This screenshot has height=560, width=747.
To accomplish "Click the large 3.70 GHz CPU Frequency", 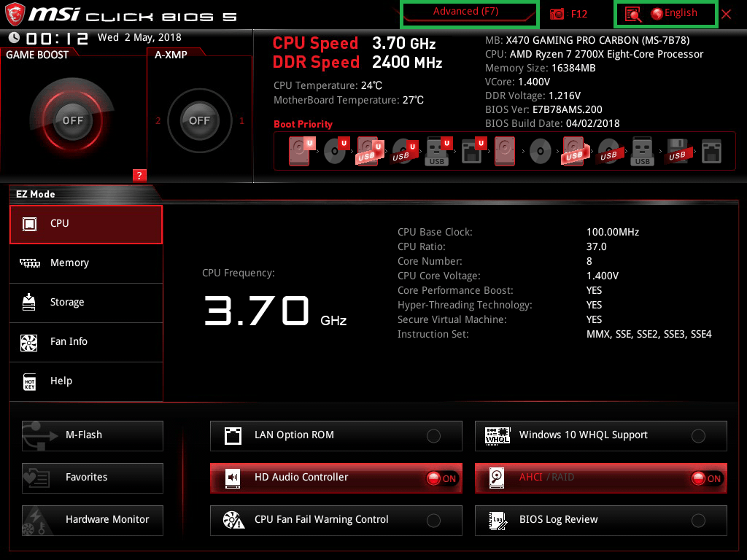I will tap(275, 311).
